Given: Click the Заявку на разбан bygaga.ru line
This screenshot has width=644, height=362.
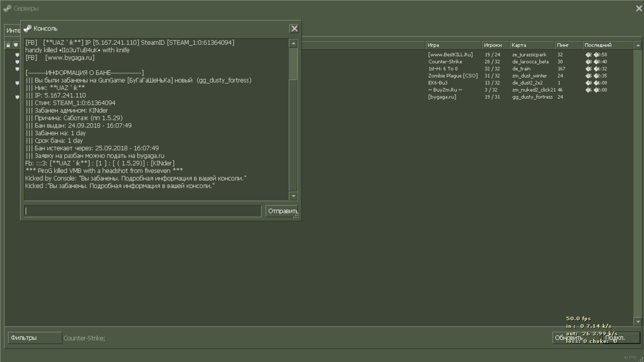Looking at the screenshot, I should point(95,156).
